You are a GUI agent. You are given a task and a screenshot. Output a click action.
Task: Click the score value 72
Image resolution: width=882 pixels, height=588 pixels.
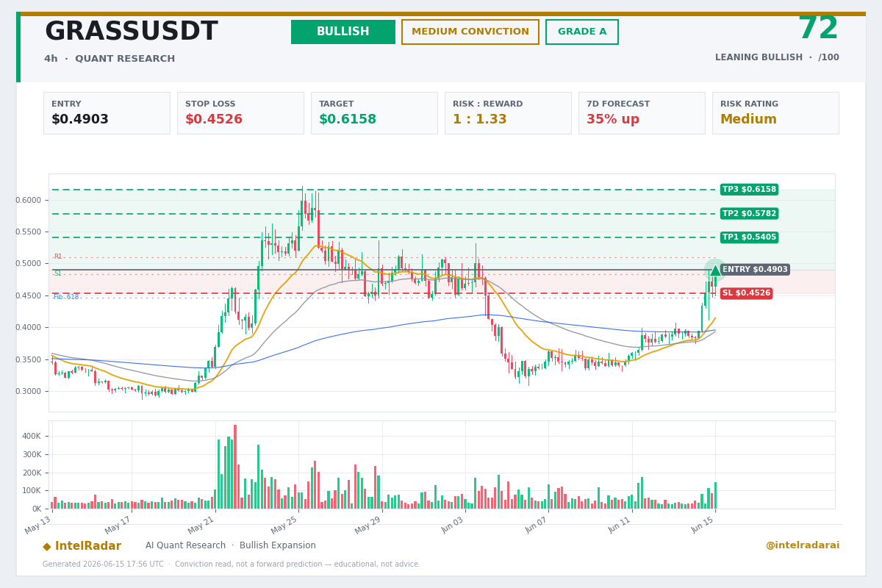pyautogui.click(x=818, y=29)
